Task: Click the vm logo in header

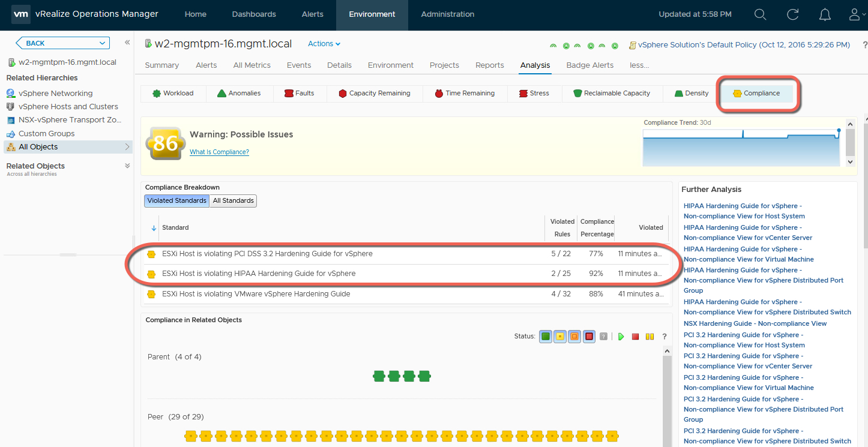Action: 21,14
